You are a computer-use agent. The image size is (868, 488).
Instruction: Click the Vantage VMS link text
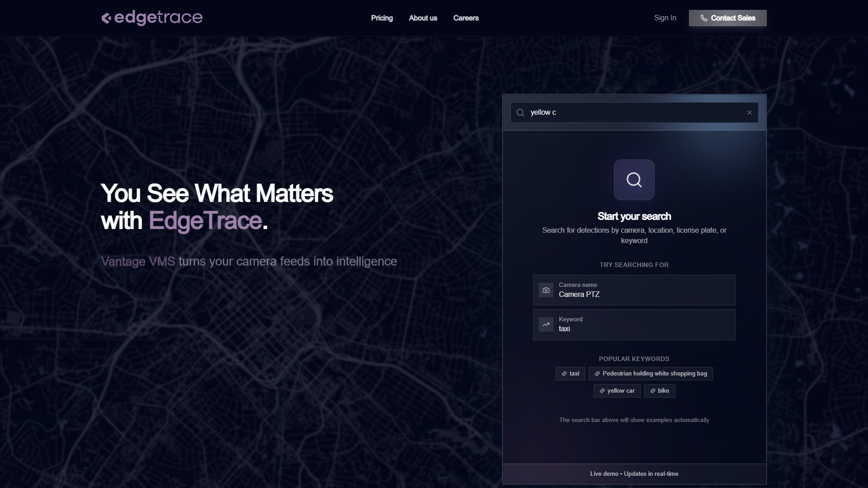tap(138, 262)
